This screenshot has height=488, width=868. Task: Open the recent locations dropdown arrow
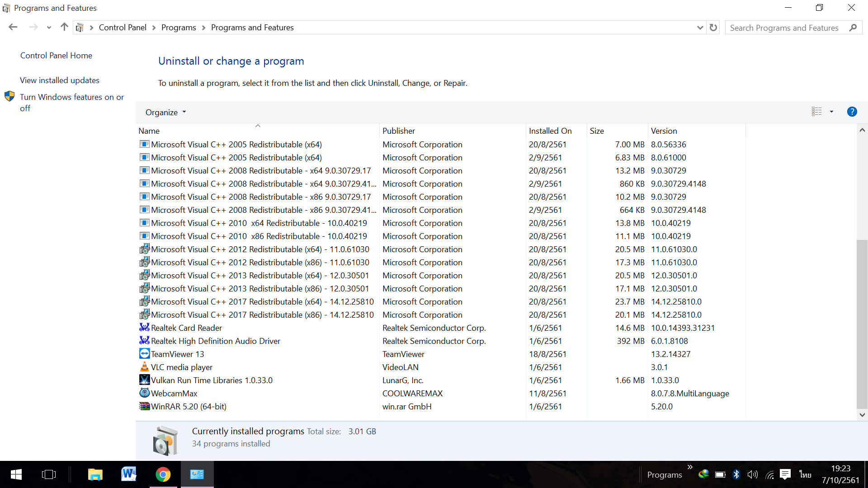49,28
